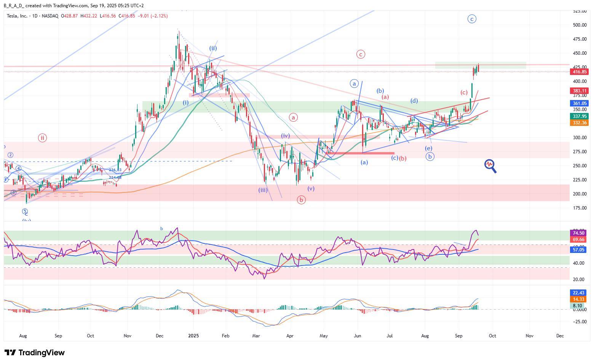Click the magnifier pulse icon on the chart
This screenshot has width=594, height=364.
(x=490, y=166)
